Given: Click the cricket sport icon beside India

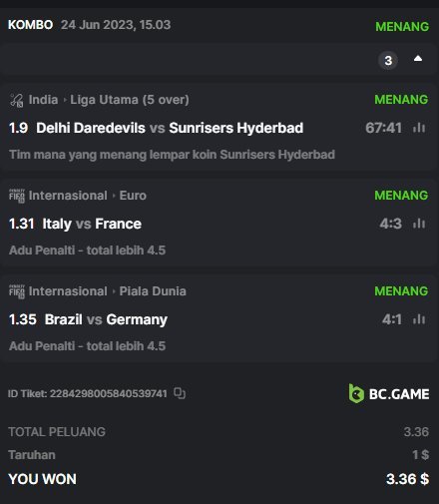Looking at the screenshot, I should click(x=17, y=100).
